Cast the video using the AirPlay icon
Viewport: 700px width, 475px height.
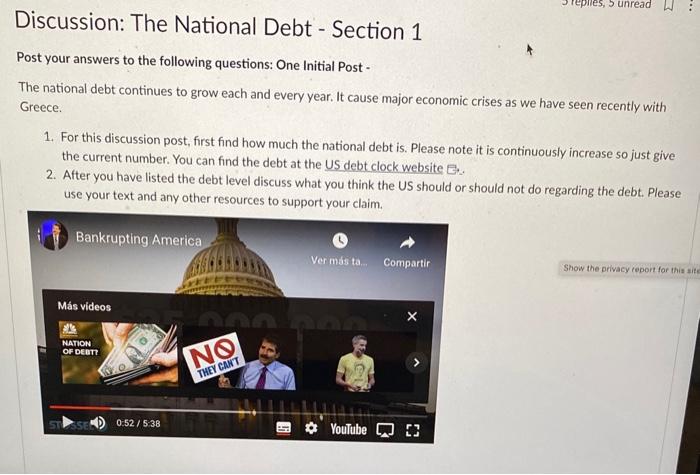385,430
